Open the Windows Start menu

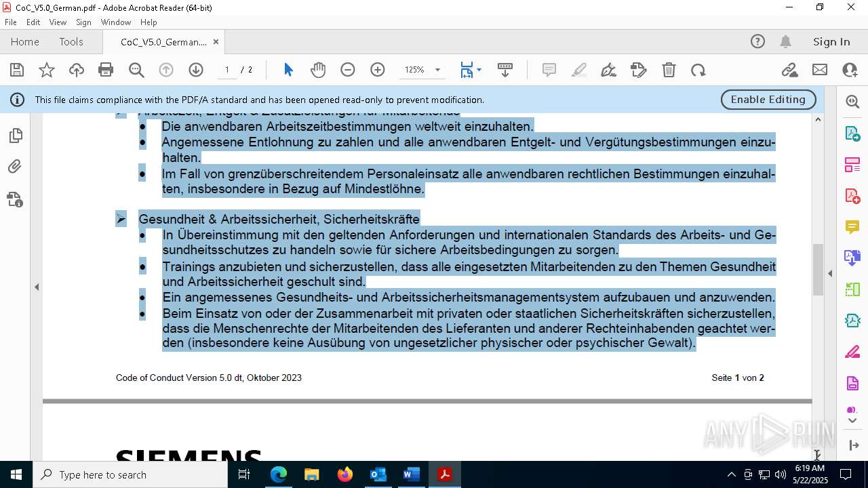pyautogui.click(x=16, y=474)
